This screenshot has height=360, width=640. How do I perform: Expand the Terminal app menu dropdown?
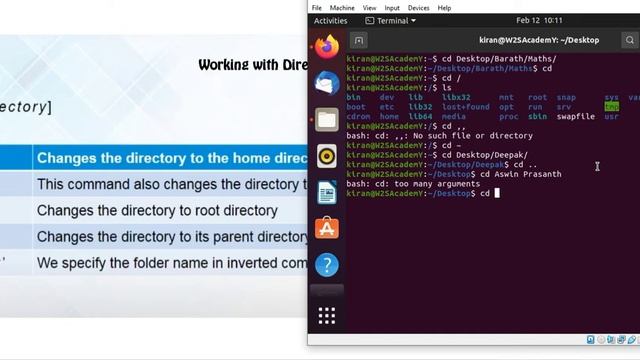[391, 20]
